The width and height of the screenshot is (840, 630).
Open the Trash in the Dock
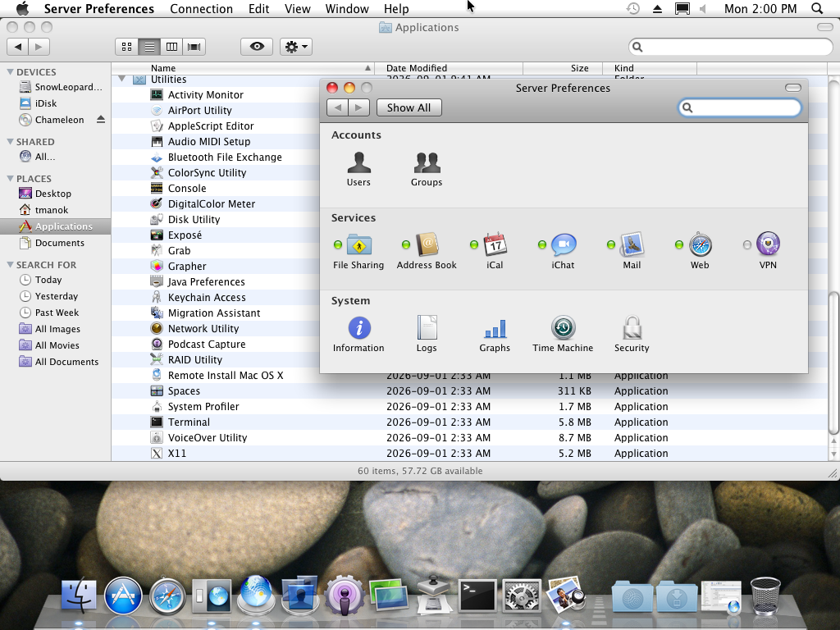(x=765, y=596)
